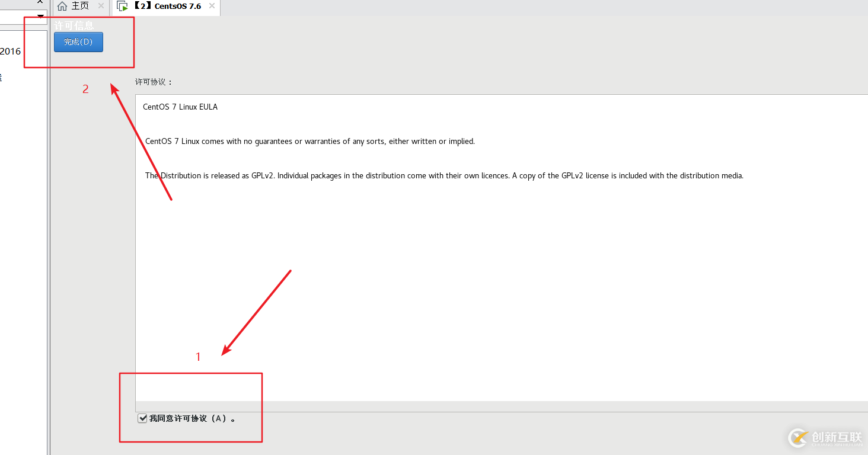
Task: Click the 许可协议: label
Action: (154, 82)
